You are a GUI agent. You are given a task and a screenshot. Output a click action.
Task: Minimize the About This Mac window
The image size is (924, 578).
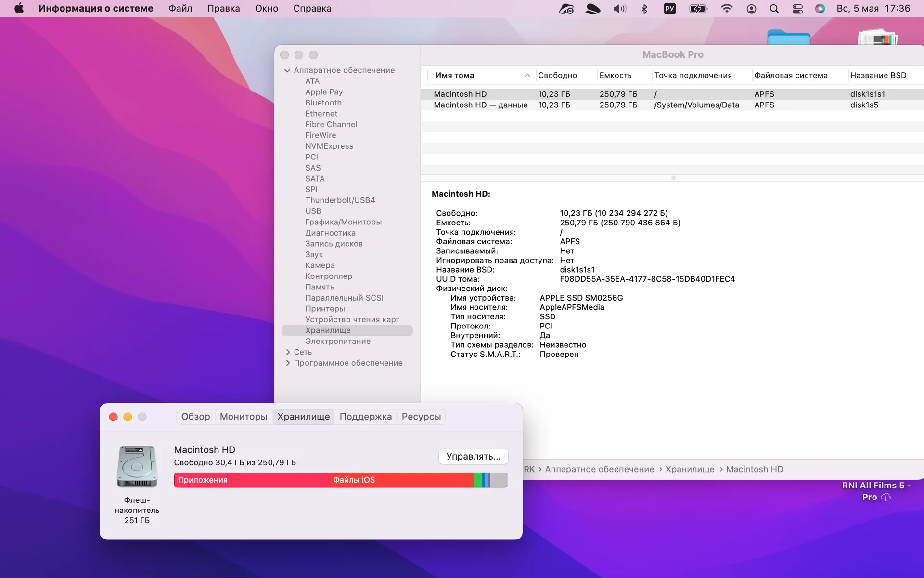click(128, 417)
